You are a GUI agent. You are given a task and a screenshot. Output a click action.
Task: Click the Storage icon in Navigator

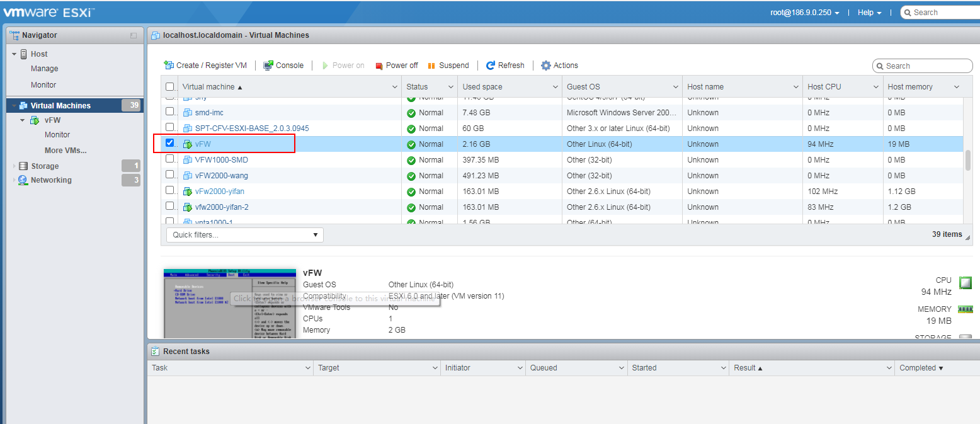click(23, 166)
